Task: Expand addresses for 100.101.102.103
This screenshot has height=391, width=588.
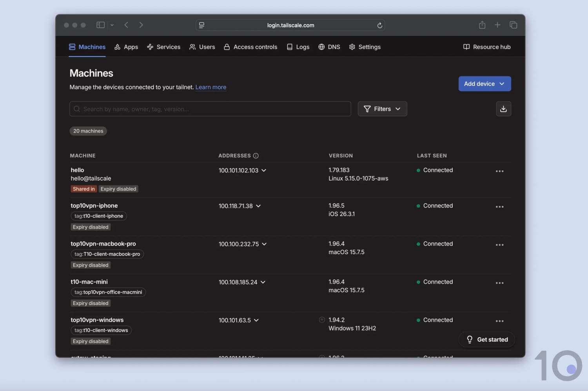Action: [263, 170]
